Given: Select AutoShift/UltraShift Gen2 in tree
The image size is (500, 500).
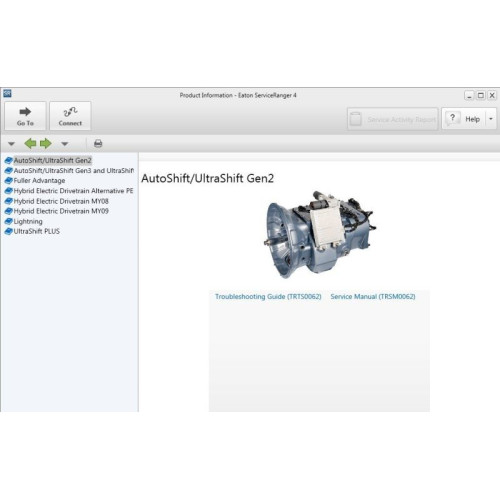Looking at the screenshot, I should coord(52,160).
